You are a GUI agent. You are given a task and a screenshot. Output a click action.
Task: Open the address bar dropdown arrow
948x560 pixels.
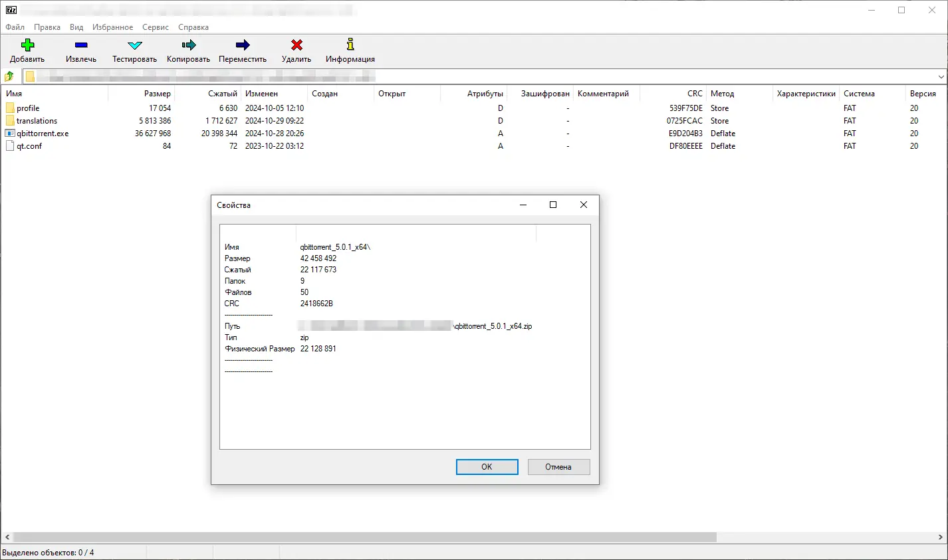pos(942,76)
